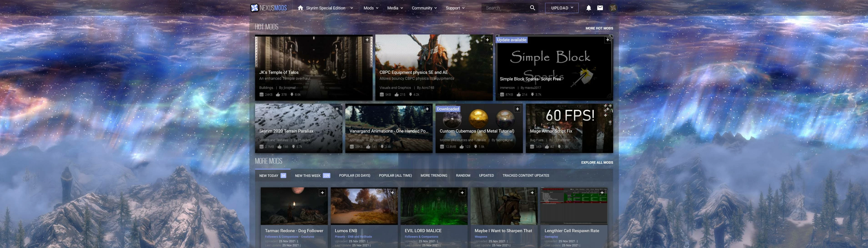Open Skyrim 2020 Terrain Parallax title

pyautogui.click(x=286, y=131)
